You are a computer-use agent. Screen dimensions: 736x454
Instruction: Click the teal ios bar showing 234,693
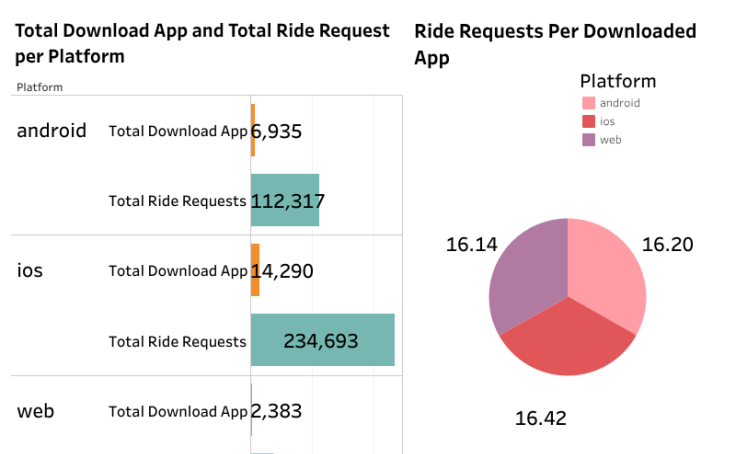coord(322,340)
